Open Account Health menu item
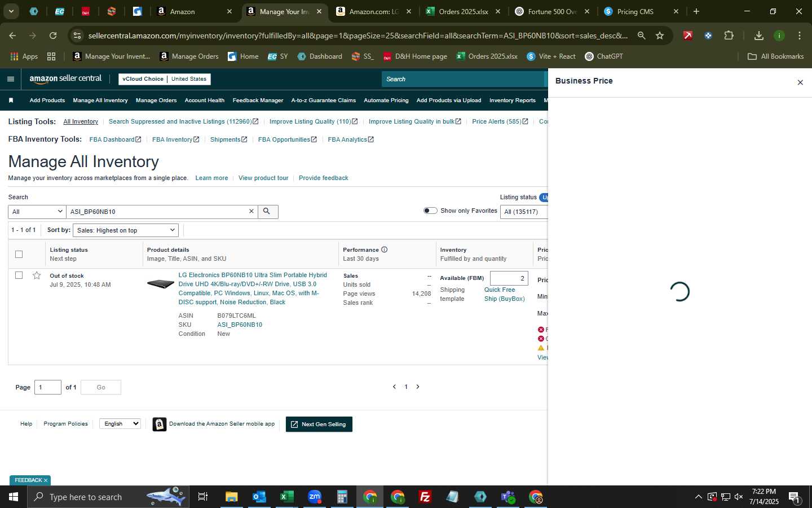The image size is (812, 508). click(x=205, y=100)
